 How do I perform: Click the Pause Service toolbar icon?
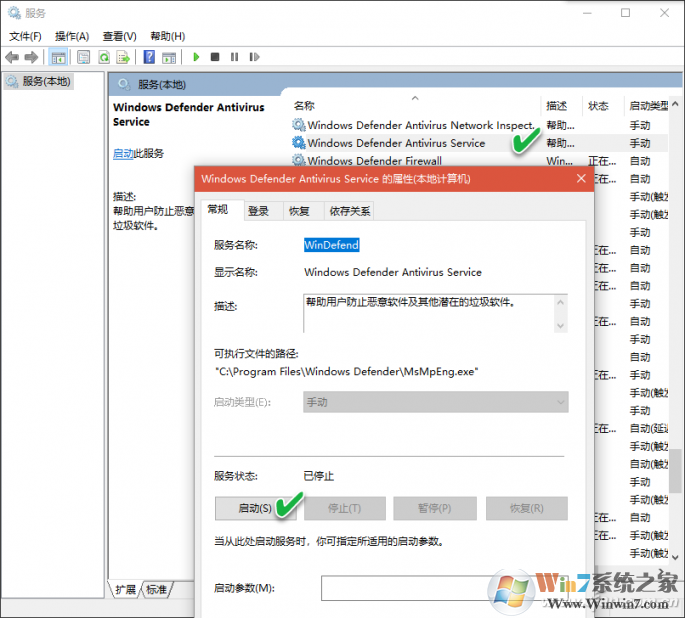[235, 57]
